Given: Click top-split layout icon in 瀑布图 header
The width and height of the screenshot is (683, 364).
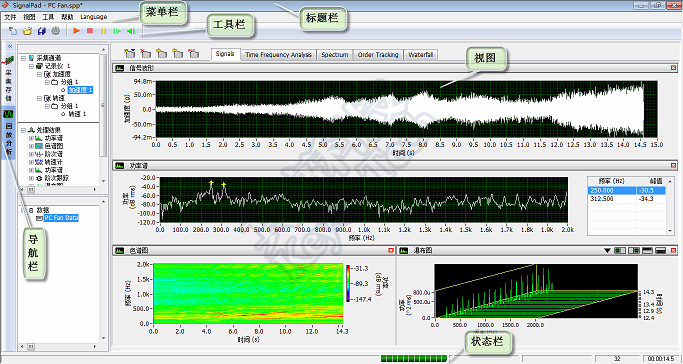Looking at the screenshot, I should (647, 250).
